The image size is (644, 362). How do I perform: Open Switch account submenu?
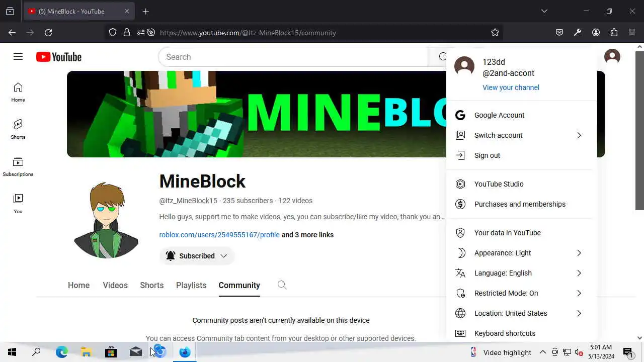519,135
